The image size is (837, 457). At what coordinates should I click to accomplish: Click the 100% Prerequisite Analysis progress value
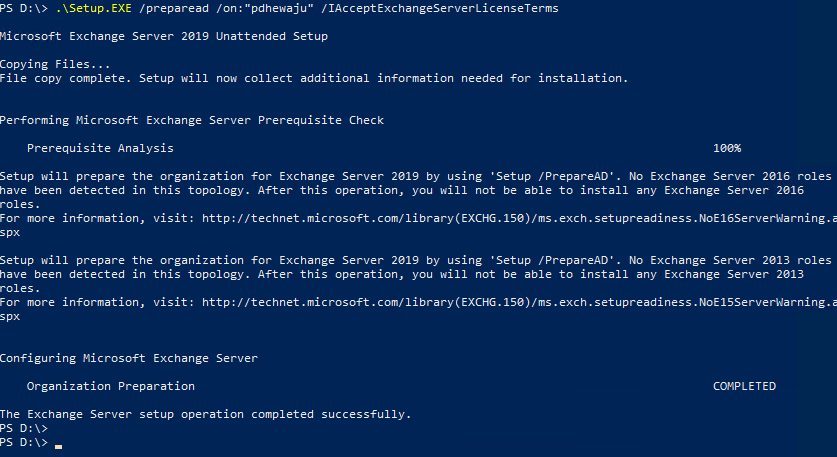[727, 148]
